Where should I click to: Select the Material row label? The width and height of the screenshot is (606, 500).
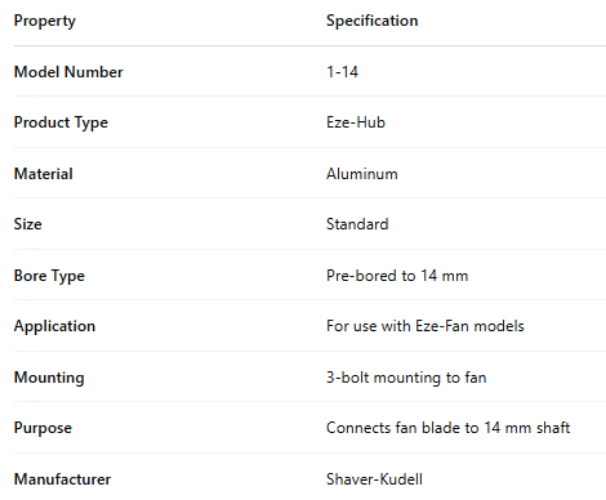pyautogui.click(x=43, y=174)
